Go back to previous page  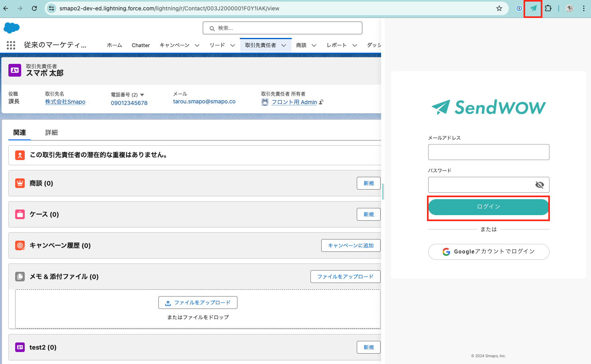pyautogui.click(x=6, y=8)
